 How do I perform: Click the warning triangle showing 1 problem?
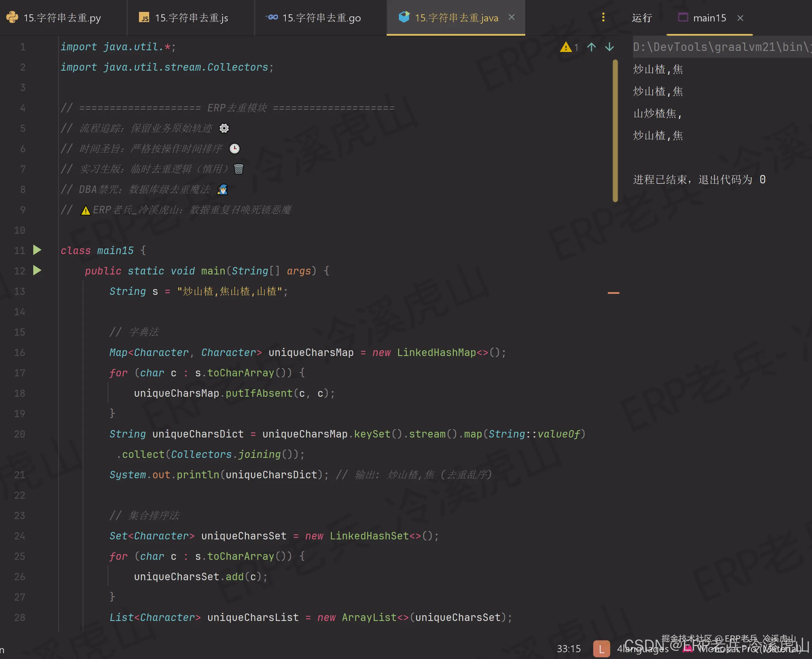pyautogui.click(x=566, y=47)
